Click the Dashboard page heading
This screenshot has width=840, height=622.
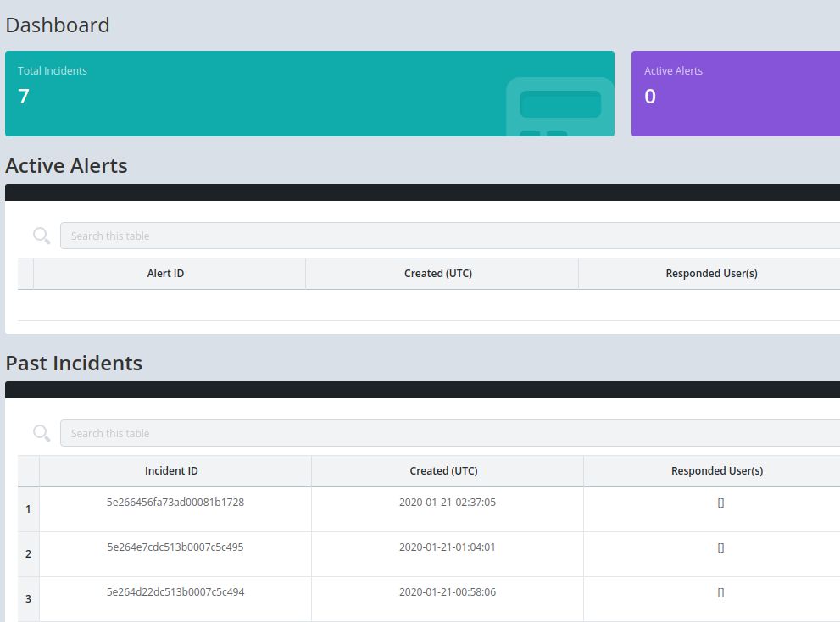tap(58, 25)
